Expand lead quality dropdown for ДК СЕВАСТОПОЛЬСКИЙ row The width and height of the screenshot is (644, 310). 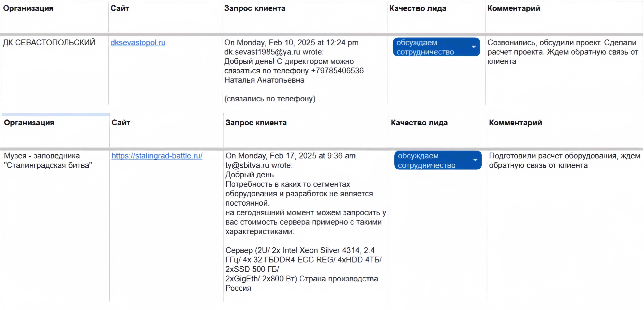point(473,47)
